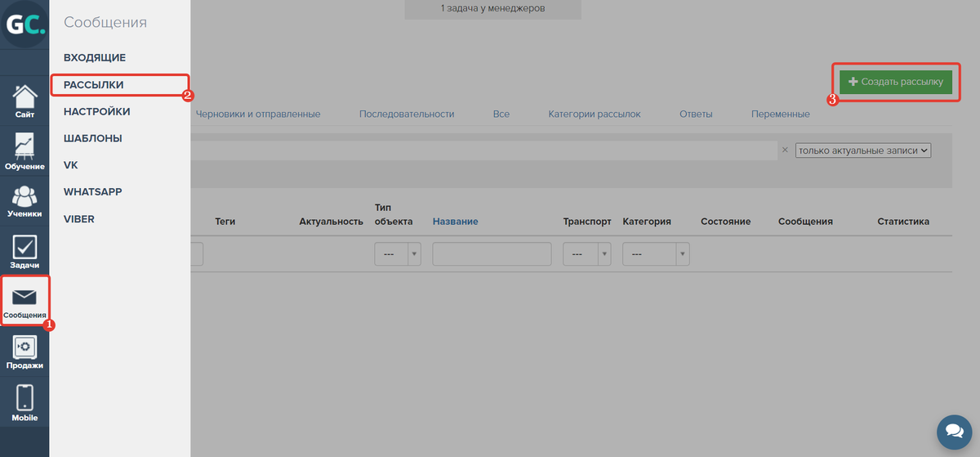Switch to Последовательности tab
This screenshot has width=980, height=457.
tap(407, 114)
